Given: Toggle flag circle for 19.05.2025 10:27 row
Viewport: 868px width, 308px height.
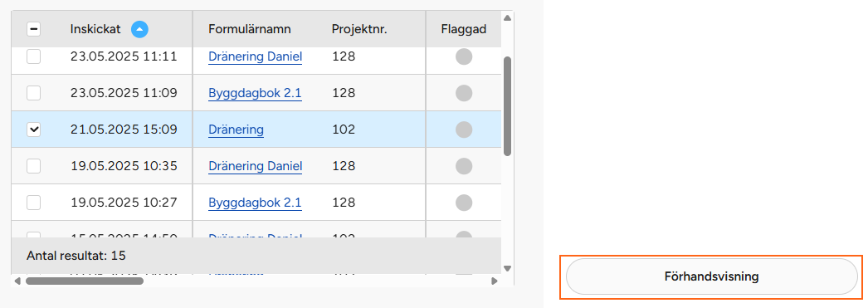Looking at the screenshot, I should pyautogui.click(x=464, y=203).
